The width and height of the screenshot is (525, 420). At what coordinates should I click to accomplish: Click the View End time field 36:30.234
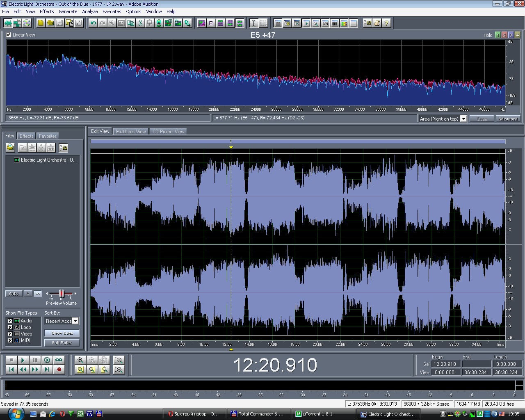coord(476,372)
